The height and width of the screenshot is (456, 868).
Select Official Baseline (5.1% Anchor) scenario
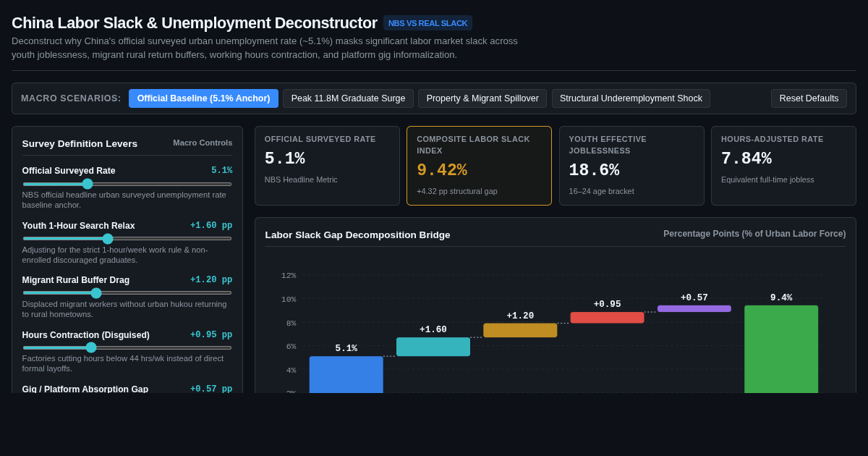coord(203,98)
